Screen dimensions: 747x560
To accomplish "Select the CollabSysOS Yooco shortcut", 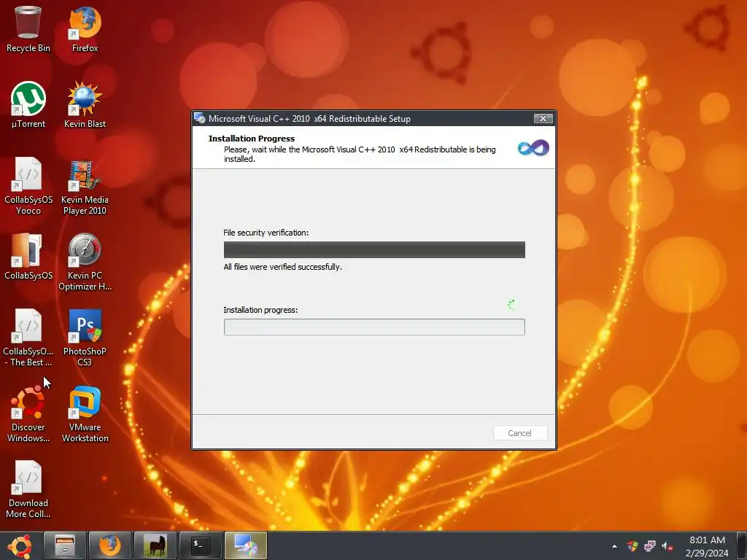I will pyautogui.click(x=28, y=186).
